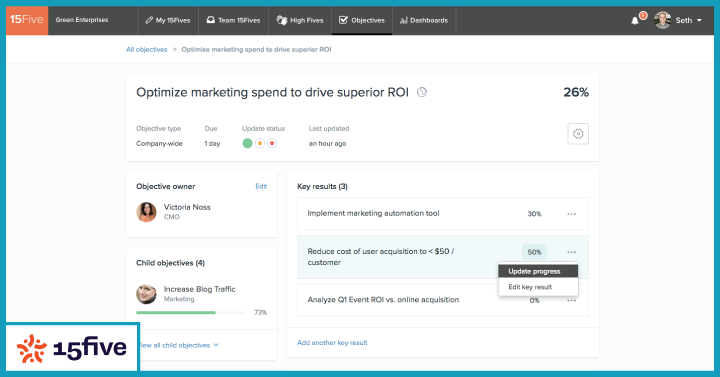Click the 'an hour ago' last updated value

click(327, 144)
